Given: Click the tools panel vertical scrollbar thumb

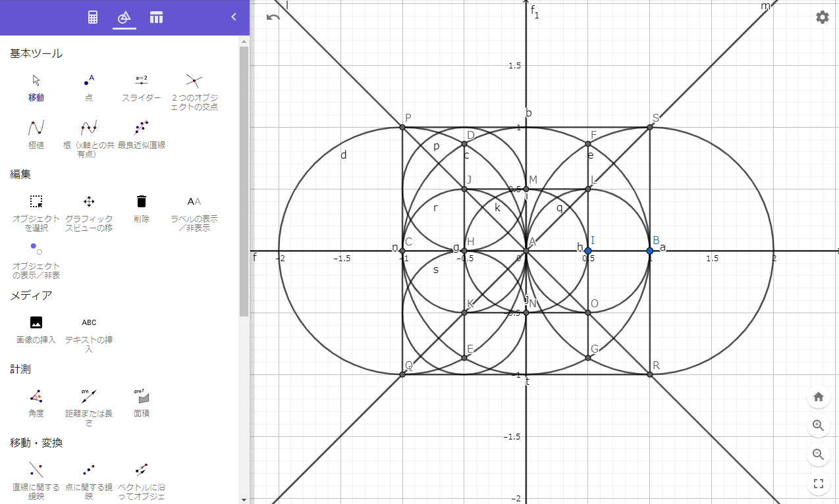Looking at the screenshot, I should pos(244,181).
